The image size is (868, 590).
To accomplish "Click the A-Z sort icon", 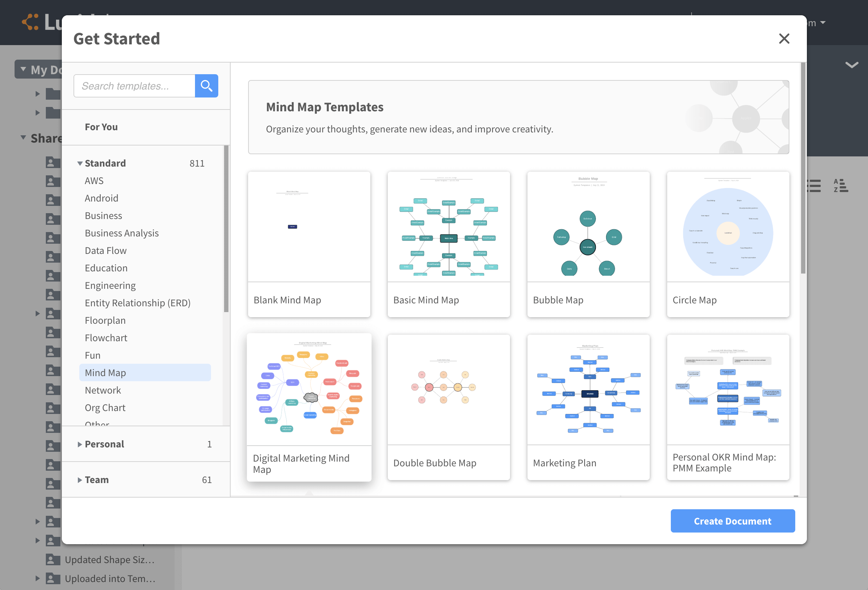I will pos(840,186).
